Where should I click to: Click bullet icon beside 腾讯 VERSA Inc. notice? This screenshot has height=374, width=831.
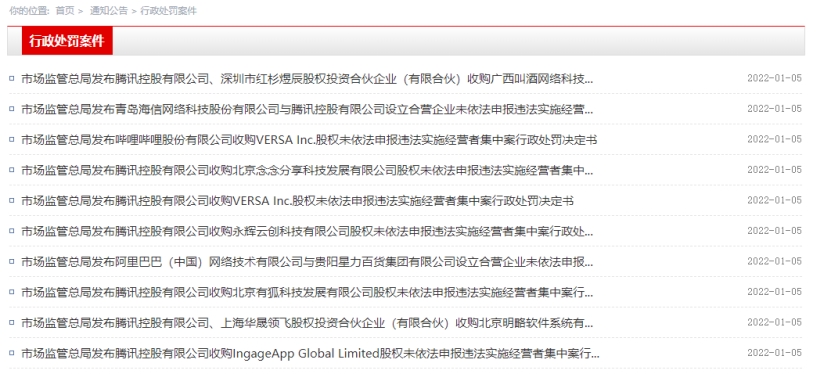(12, 200)
